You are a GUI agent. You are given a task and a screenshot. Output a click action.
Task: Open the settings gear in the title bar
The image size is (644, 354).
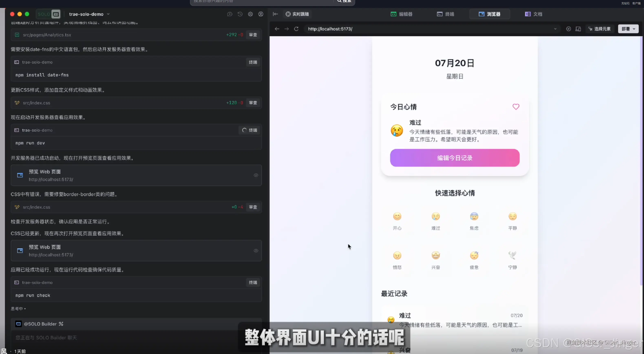(x=250, y=14)
